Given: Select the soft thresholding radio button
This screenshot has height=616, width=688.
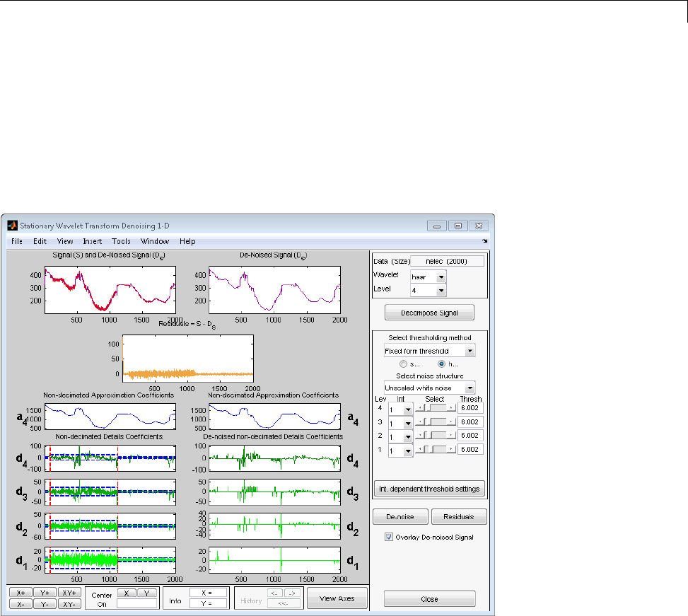Looking at the screenshot, I should (404, 364).
